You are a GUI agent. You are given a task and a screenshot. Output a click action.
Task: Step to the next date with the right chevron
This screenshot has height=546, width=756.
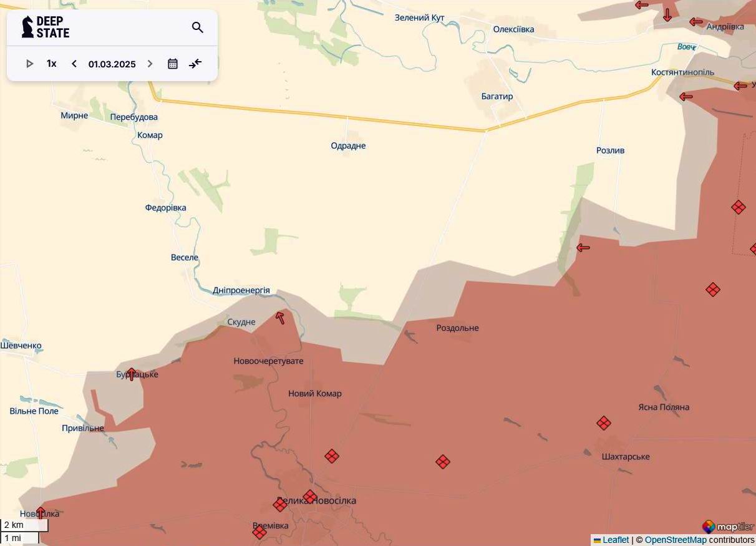[x=150, y=63]
